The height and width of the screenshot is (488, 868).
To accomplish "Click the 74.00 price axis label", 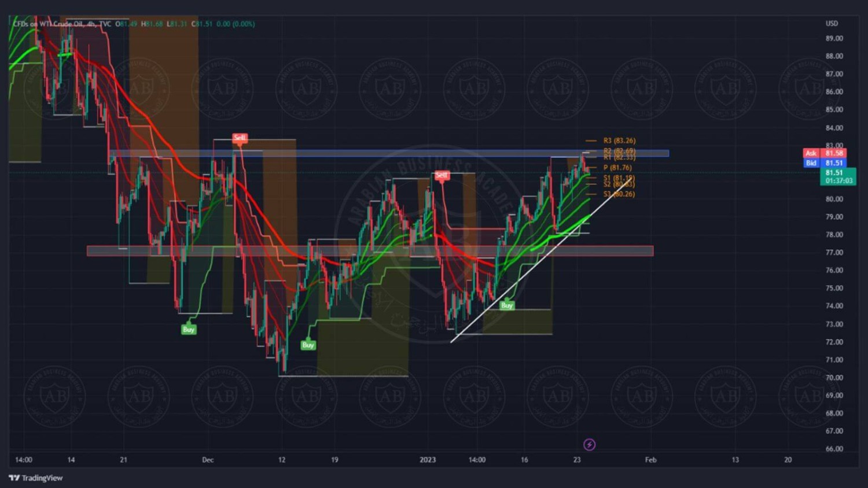I will pyautogui.click(x=834, y=306).
